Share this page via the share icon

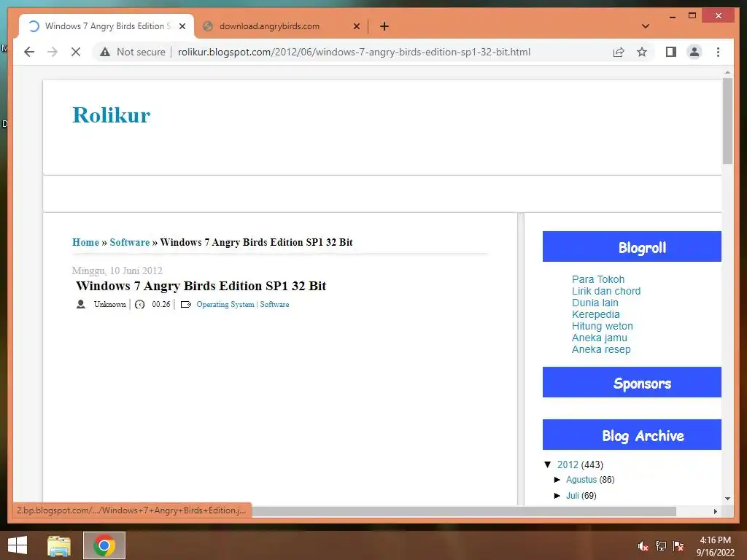tap(619, 52)
